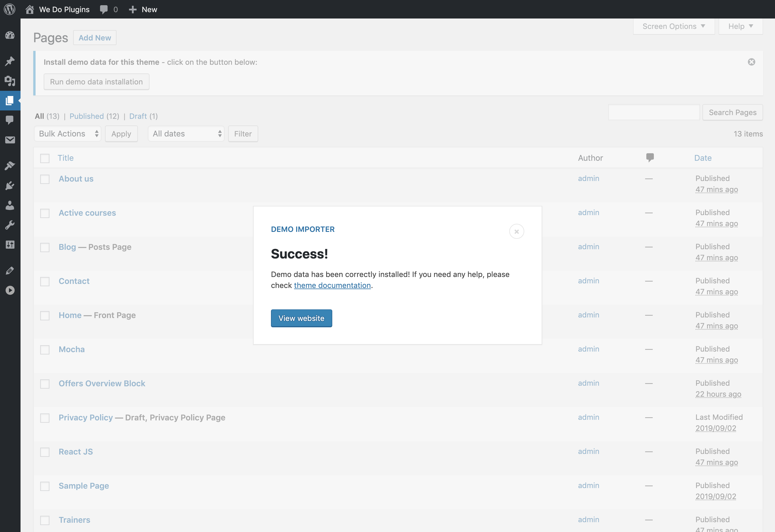
Task: Click admin author in Mocha row
Action: tap(588, 349)
